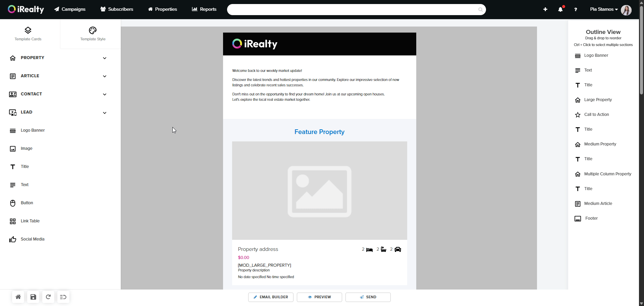Click the outline toggle icon in bottom toolbar
The width and height of the screenshot is (644, 306).
[63, 297]
